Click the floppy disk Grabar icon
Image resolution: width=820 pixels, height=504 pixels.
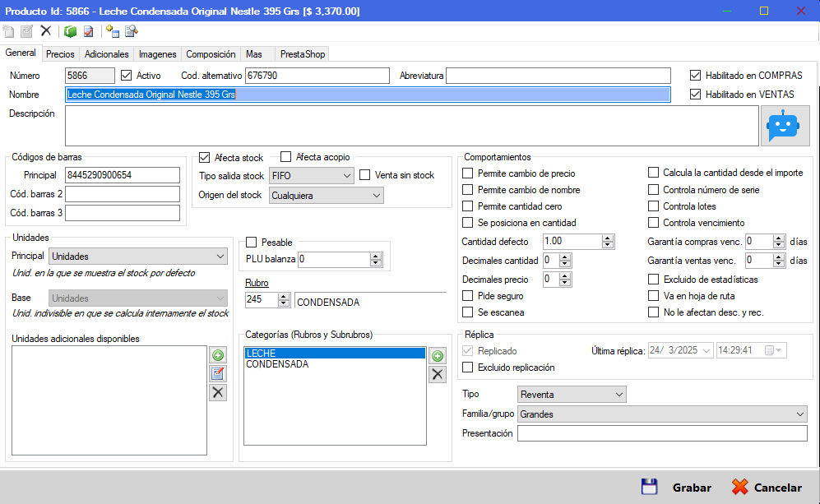click(650, 487)
